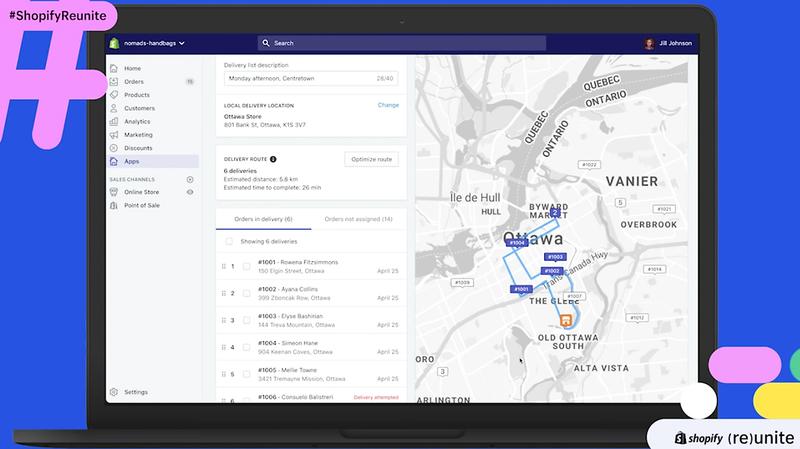This screenshot has height=449, width=800.
Task: Click the Optimize route button
Action: click(371, 159)
